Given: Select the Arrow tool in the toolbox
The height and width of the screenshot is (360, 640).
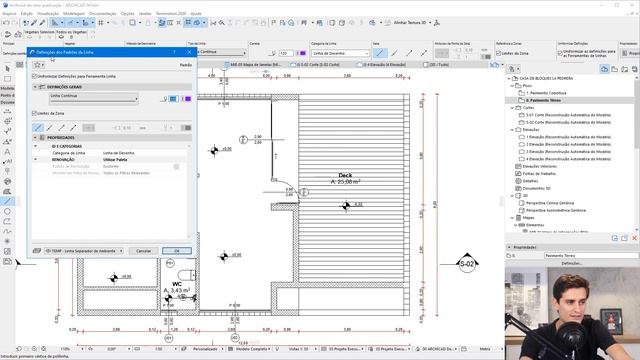Looking at the screenshot, I should pyautogui.click(x=7, y=69).
